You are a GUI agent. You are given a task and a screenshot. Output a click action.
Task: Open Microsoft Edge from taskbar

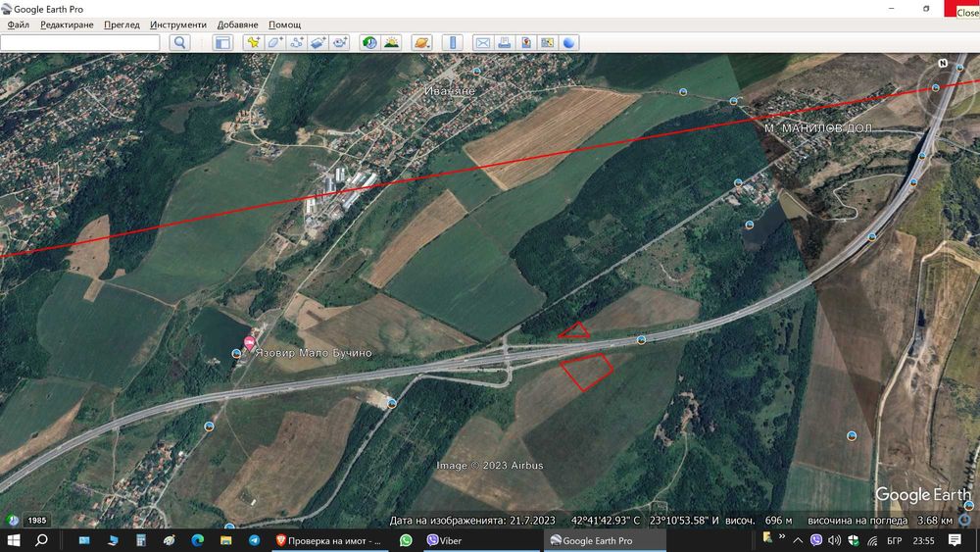[198, 540]
